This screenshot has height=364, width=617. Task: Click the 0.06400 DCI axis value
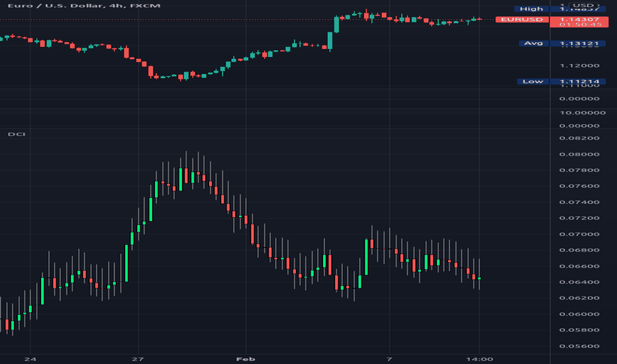579,282
